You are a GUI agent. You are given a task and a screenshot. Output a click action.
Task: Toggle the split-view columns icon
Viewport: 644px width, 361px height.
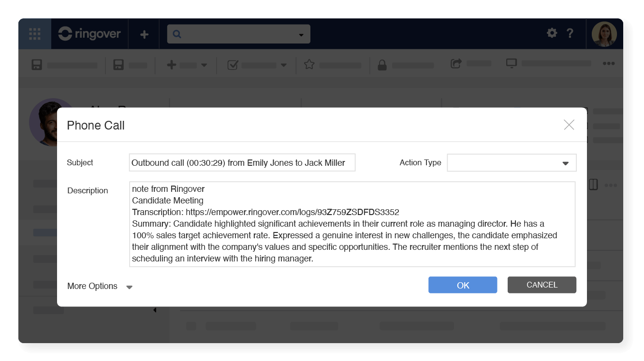click(x=593, y=184)
